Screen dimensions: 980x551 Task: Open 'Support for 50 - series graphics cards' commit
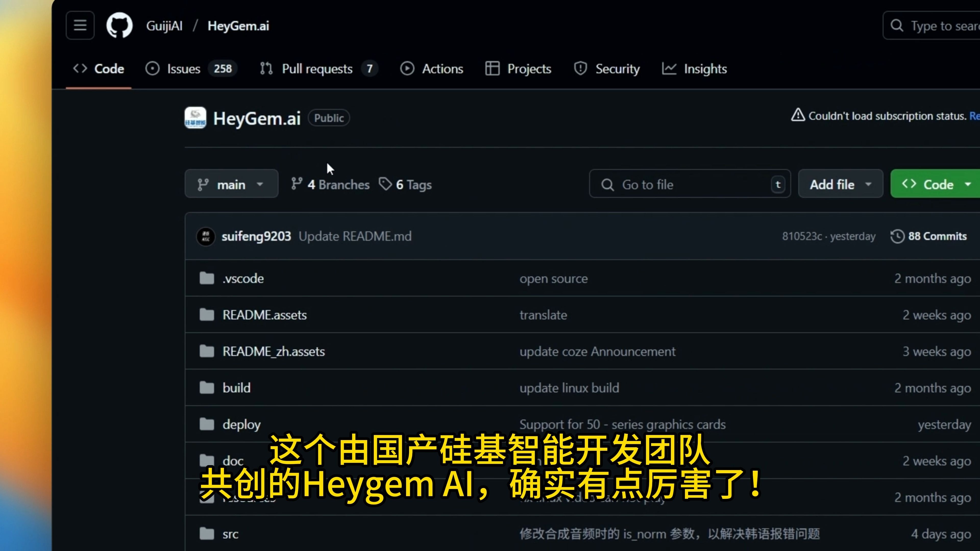622,424
